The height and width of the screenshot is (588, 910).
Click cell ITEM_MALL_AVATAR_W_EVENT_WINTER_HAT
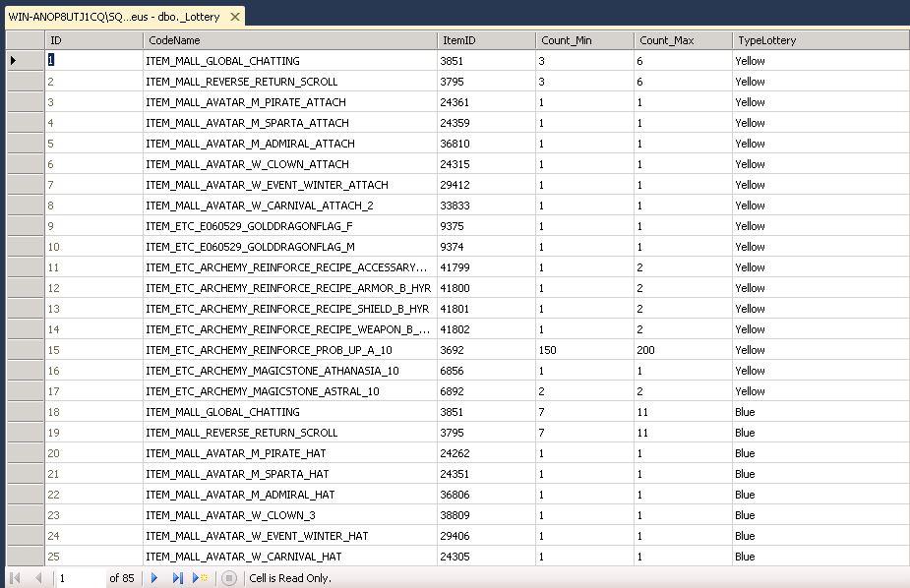[x=289, y=536]
